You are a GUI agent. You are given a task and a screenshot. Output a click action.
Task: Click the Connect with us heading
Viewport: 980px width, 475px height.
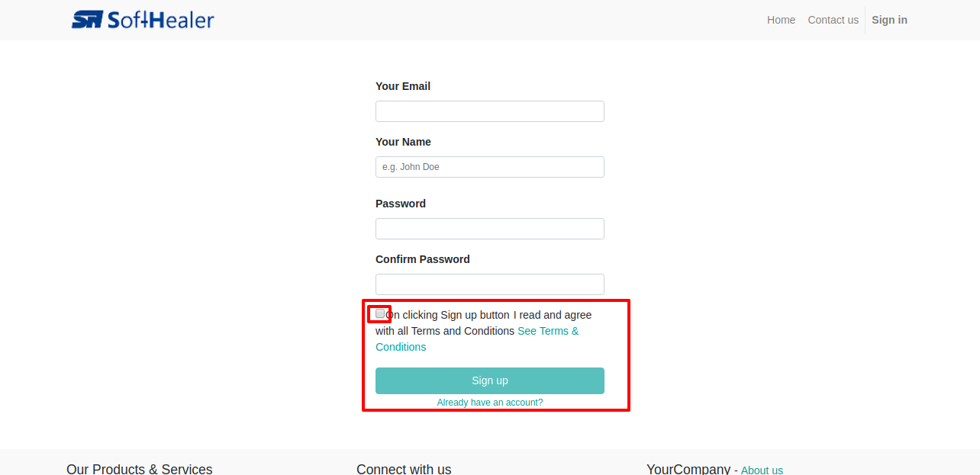click(x=404, y=469)
